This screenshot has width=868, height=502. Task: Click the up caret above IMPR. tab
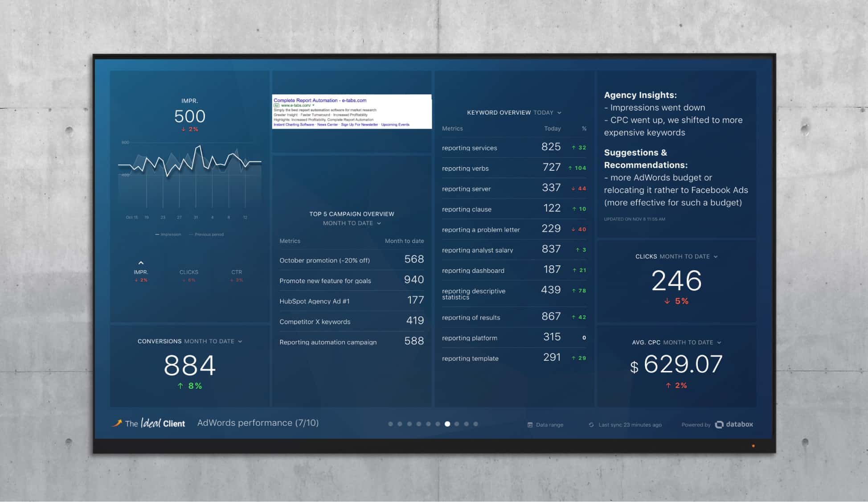pos(141,263)
